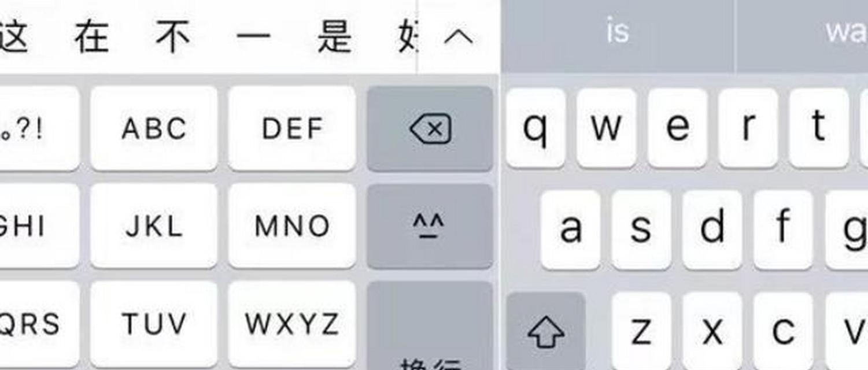Image resolution: width=868 pixels, height=370 pixels.
Task: Tap the letter e key
Action: [x=677, y=128]
